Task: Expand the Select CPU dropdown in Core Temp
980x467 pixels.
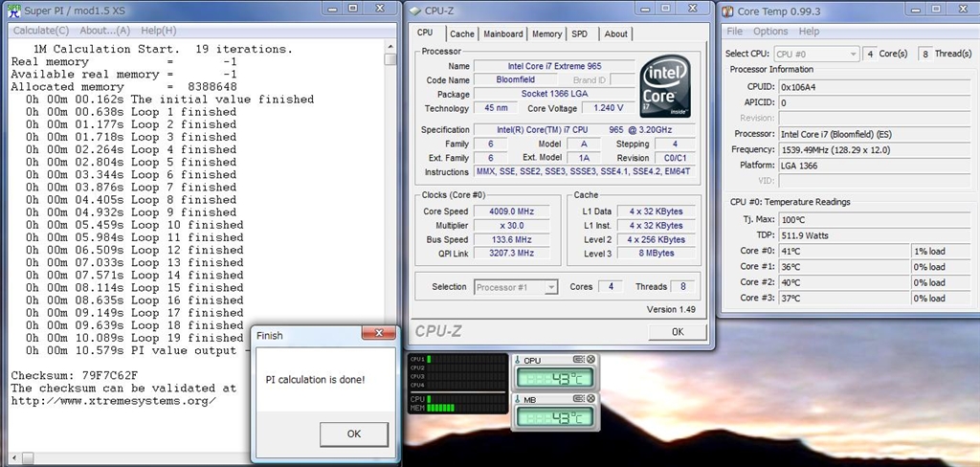Action: tap(853, 55)
